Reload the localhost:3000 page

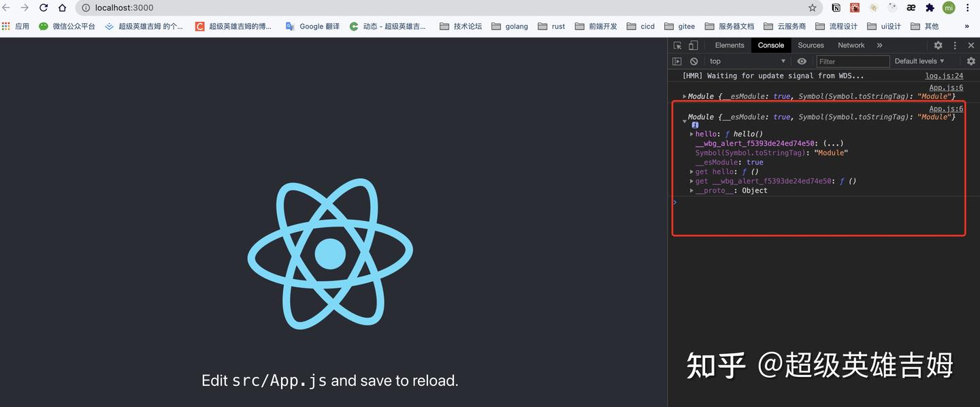point(43,7)
